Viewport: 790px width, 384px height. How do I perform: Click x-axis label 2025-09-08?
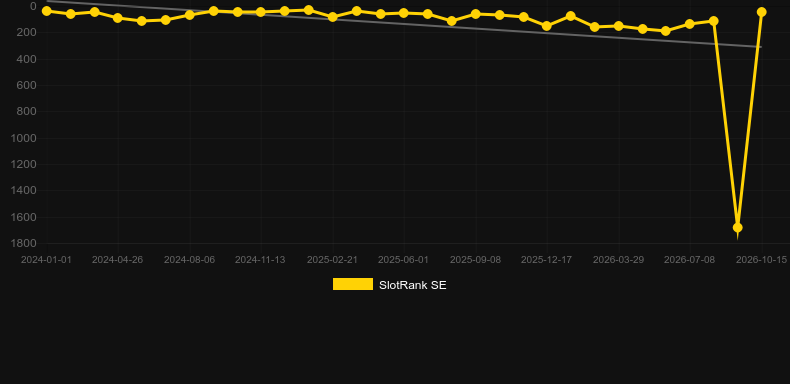click(x=475, y=260)
